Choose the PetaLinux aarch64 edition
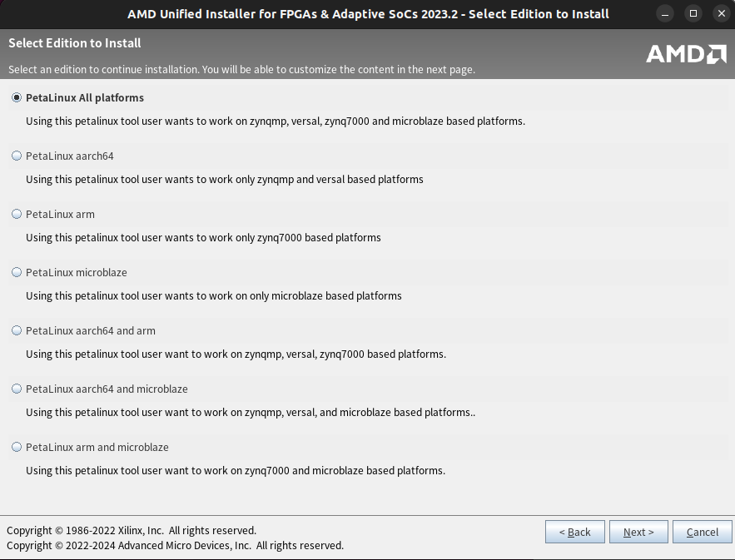Image resolution: width=735 pixels, height=560 pixels. click(x=17, y=156)
